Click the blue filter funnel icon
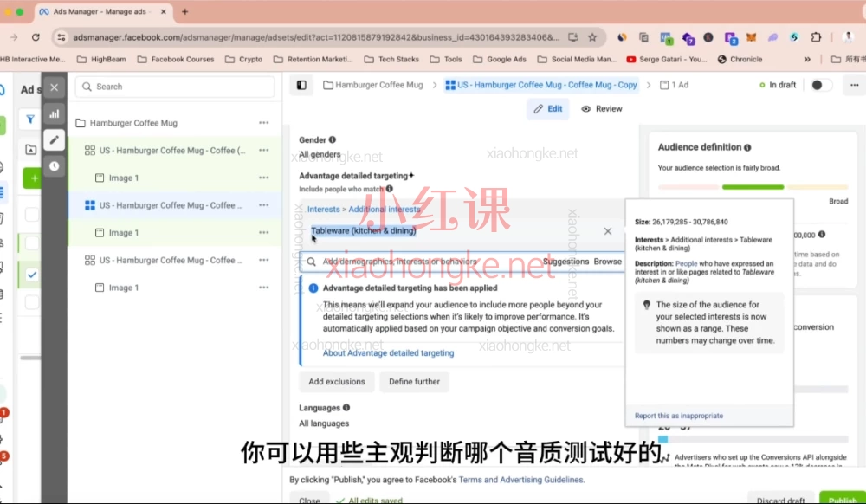This screenshot has height=504, width=866. click(30, 119)
